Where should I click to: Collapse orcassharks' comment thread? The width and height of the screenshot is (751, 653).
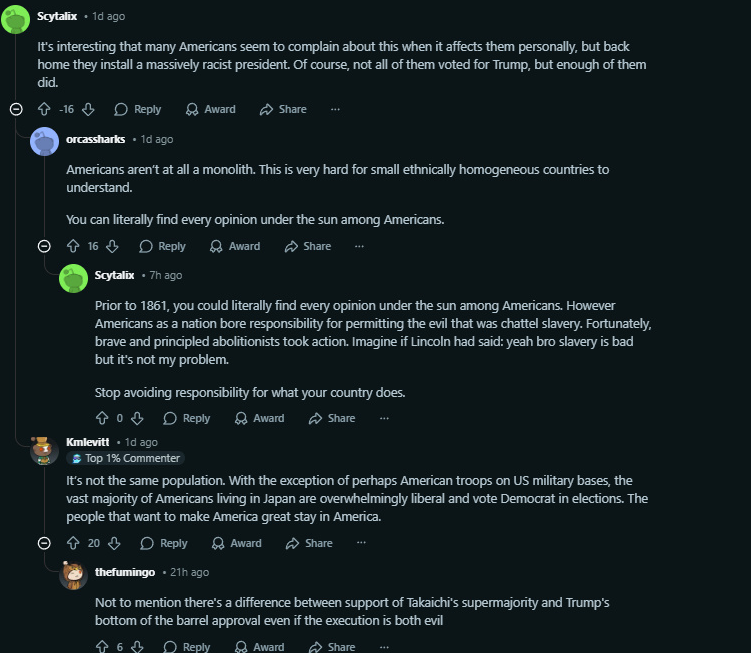click(44, 246)
